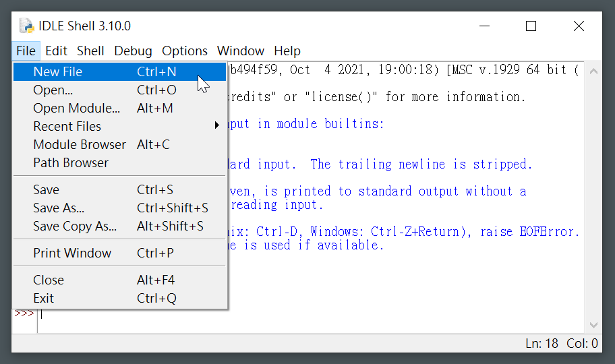Viewport: 615px width, 364px height.
Task: Click the Col: 0 status indicator
Action: 582,344
